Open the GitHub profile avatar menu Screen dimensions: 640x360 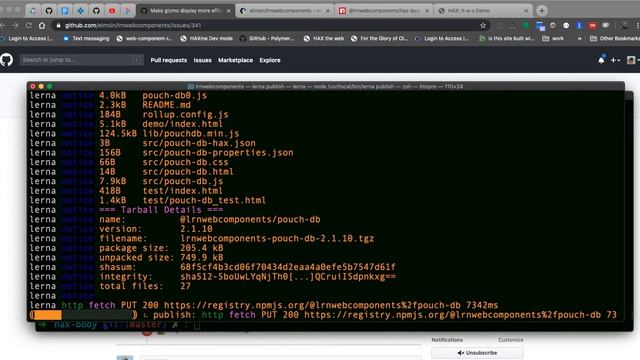pos(633,60)
